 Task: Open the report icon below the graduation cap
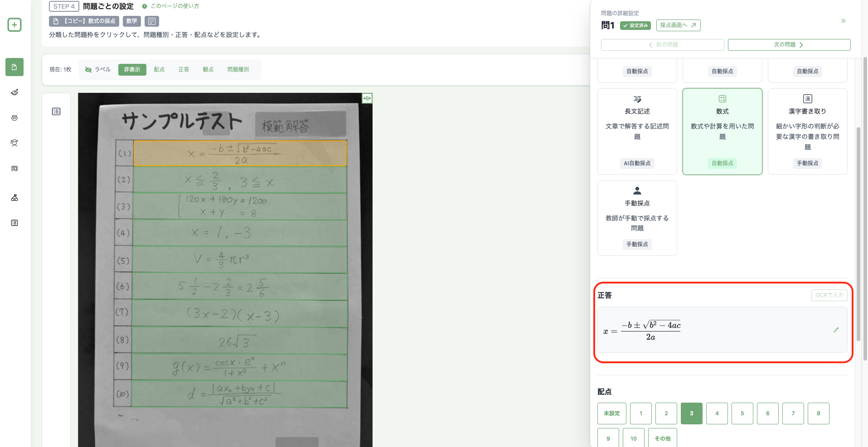click(x=15, y=168)
